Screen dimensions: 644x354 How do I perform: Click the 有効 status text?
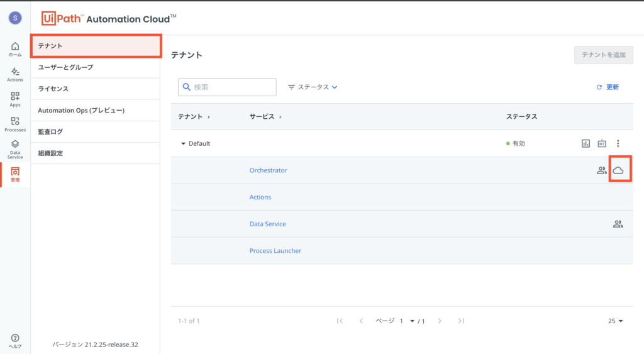pos(519,143)
